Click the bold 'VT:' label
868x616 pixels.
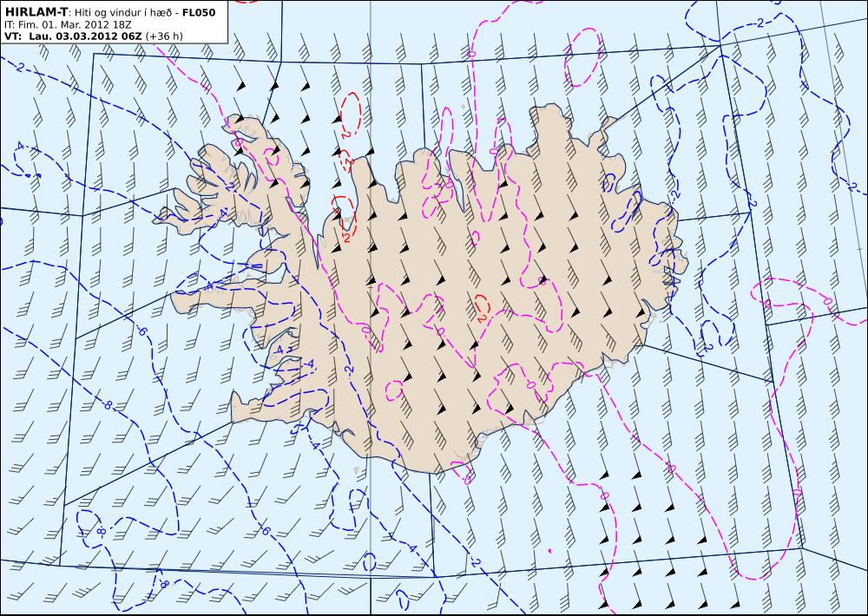(13, 36)
